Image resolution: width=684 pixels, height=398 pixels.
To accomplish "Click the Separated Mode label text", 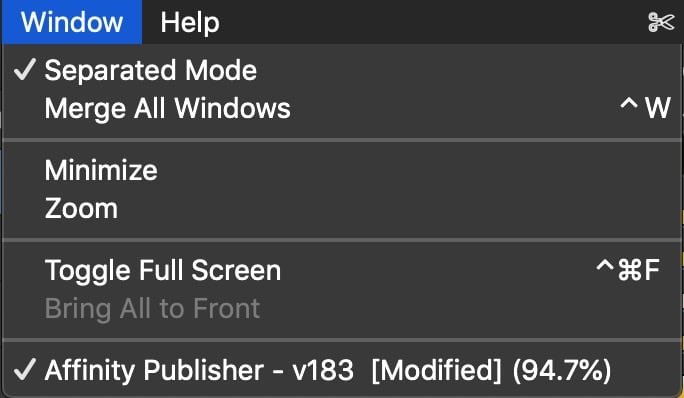I will pos(150,70).
